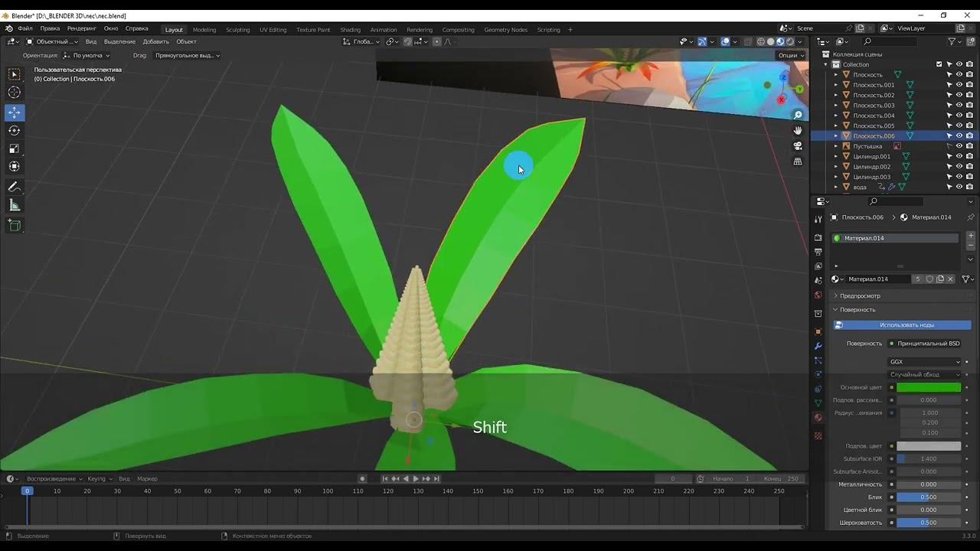Screen dimensions: 980x551
Task: Open the Drag action dropdown
Action: (187, 55)
